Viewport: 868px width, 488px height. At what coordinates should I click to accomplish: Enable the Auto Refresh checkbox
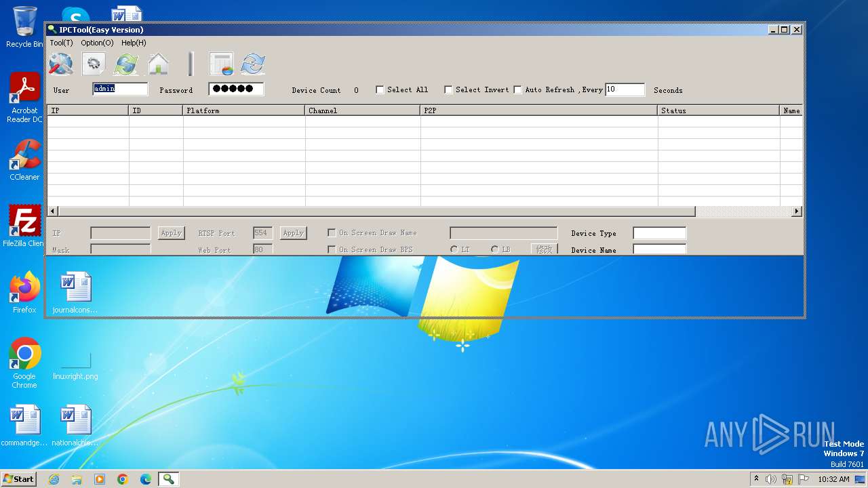pyautogui.click(x=517, y=89)
